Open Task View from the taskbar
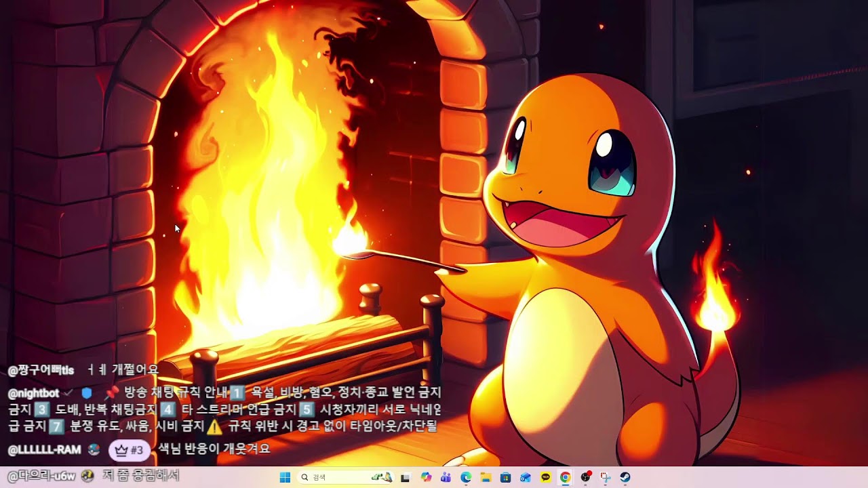 [406, 477]
